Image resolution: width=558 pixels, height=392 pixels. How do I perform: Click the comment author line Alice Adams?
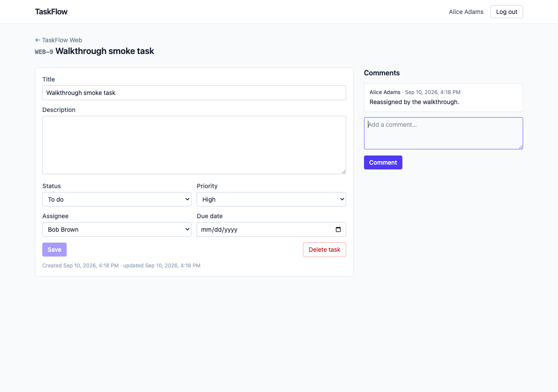(x=415, y=92)
